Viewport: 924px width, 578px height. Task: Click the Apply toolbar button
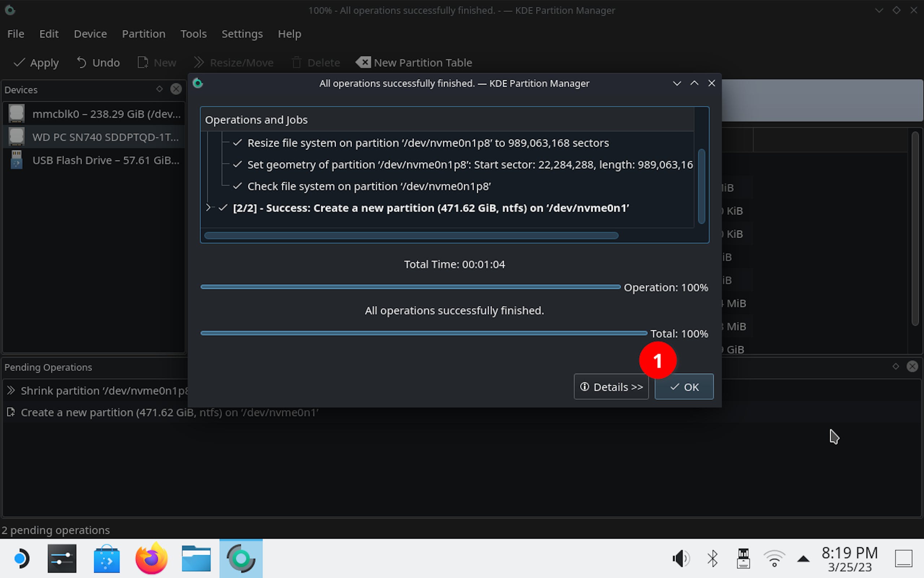click(36, 63)
